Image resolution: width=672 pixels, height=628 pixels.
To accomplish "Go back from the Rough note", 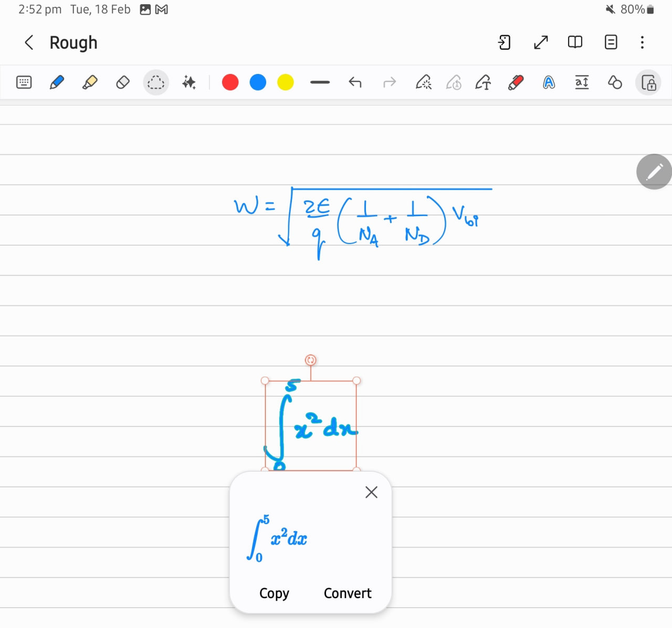I will point(29,42).
